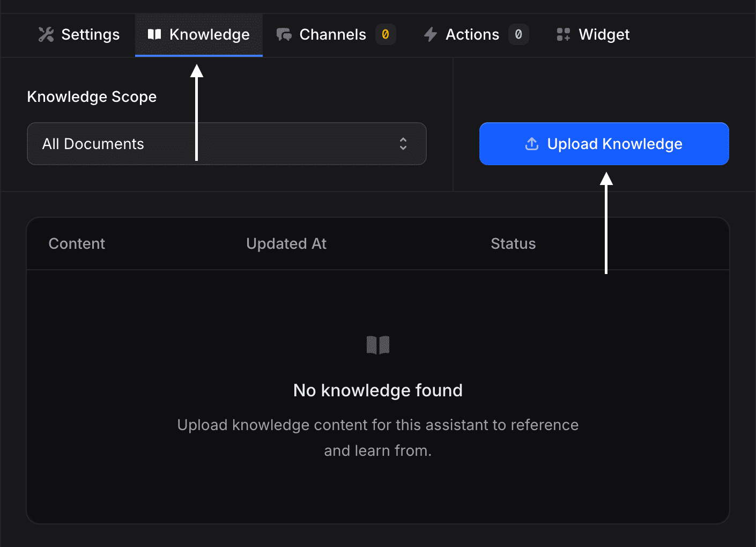Viewport: 756px width, 547px height.
Task: Click the Channels chat bubbles icon
Action: 284,35
